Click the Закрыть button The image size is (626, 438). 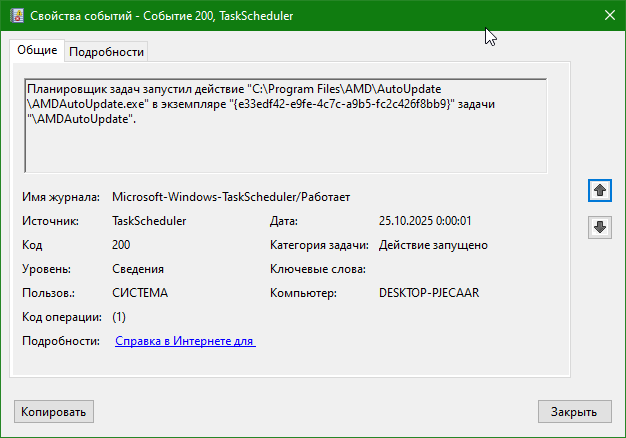point(574,412)
